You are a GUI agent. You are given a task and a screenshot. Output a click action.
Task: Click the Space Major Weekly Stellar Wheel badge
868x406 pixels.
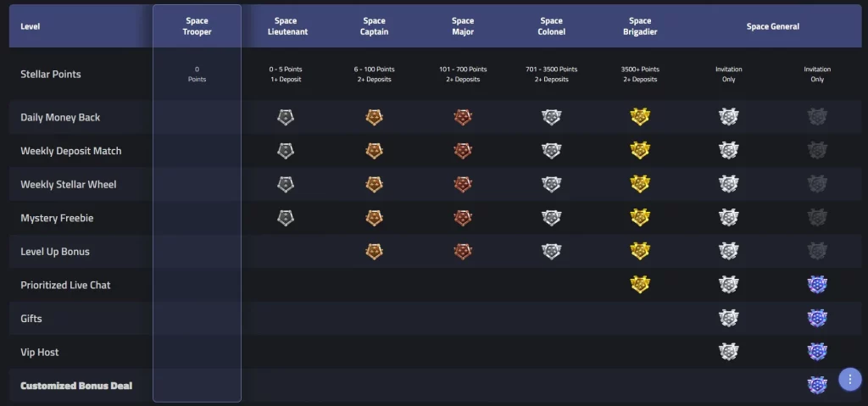(x=463, y=184)
